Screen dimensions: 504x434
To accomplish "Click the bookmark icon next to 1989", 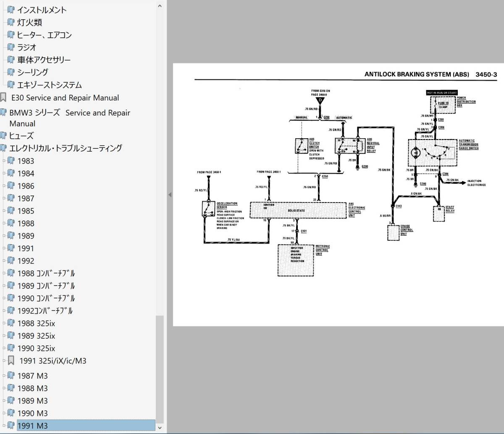I will pos(11,236).
